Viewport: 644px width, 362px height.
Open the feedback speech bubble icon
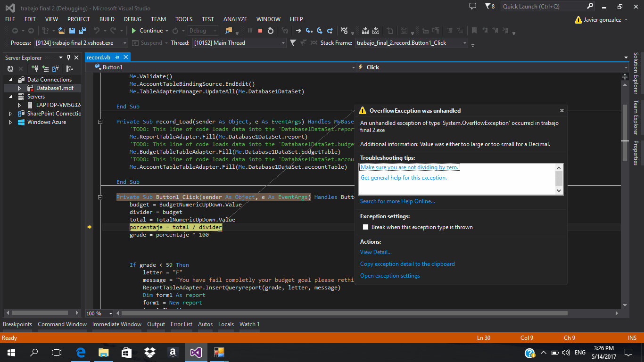(x=473, y=6)
